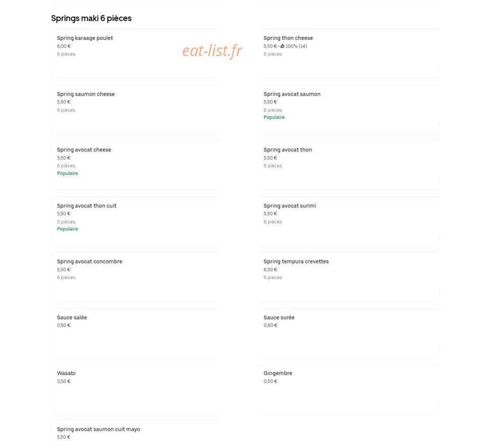The height and width of the screenshot is (448, 500).
Task: Choose the Wasabi extra
Action: [135, 389]
